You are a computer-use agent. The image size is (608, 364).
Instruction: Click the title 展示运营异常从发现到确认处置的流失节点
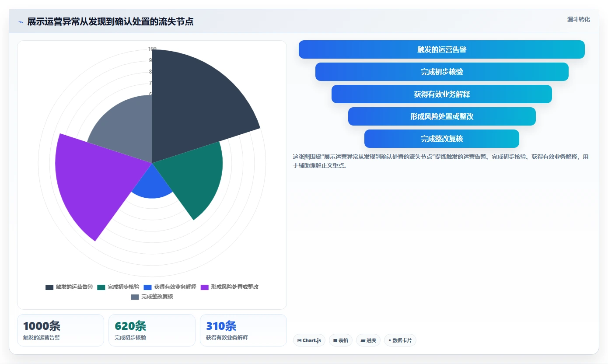coord(110,21)
